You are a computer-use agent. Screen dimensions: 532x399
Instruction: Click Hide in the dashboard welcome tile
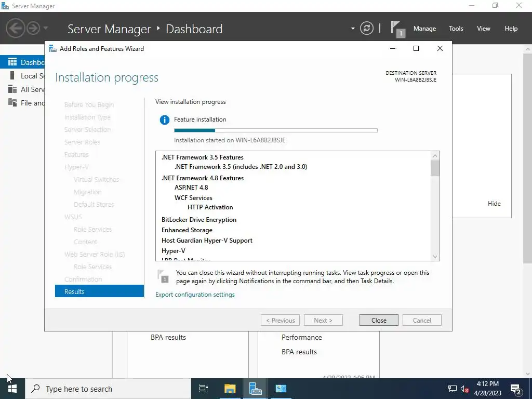494,204
